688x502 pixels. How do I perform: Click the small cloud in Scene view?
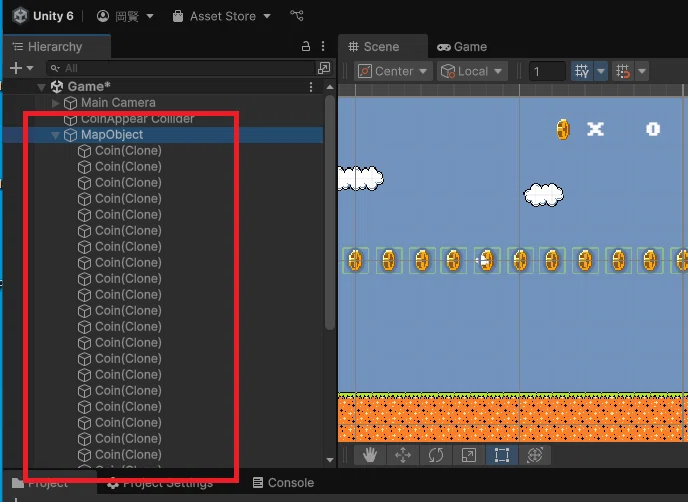click(x=544, y=195)
